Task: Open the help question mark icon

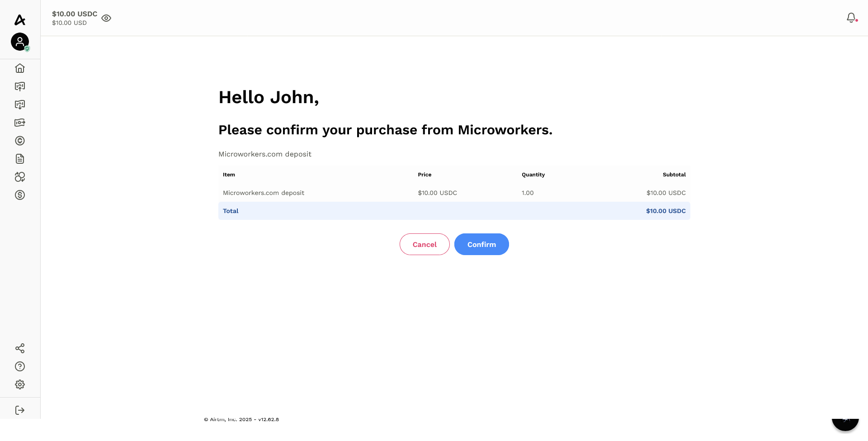Action: click(20, 366)
